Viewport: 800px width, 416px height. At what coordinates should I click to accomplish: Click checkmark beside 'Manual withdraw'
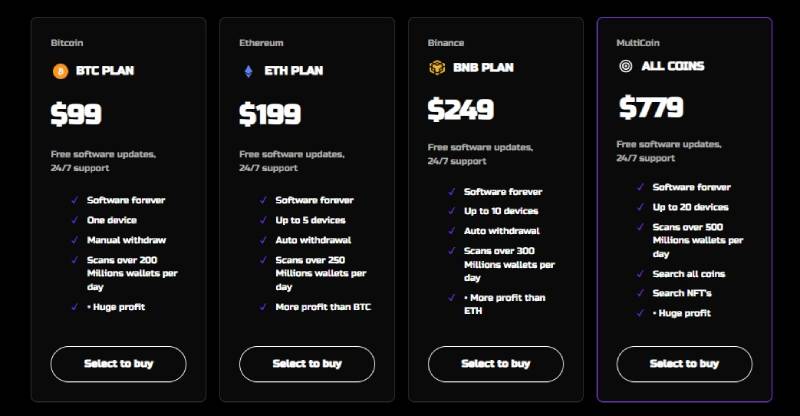pyautogui.click(x=75, y=240)
